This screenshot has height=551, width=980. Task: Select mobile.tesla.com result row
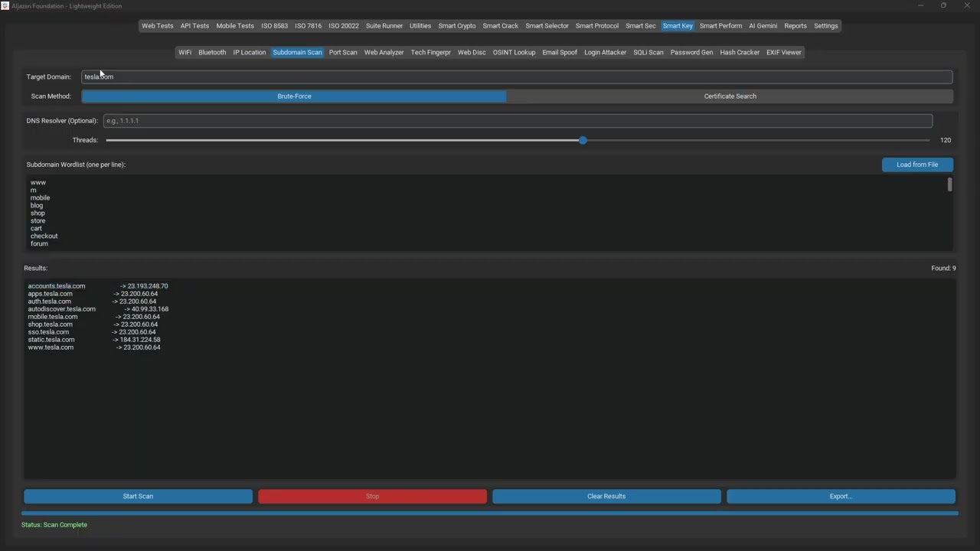[x=94, y=317]
